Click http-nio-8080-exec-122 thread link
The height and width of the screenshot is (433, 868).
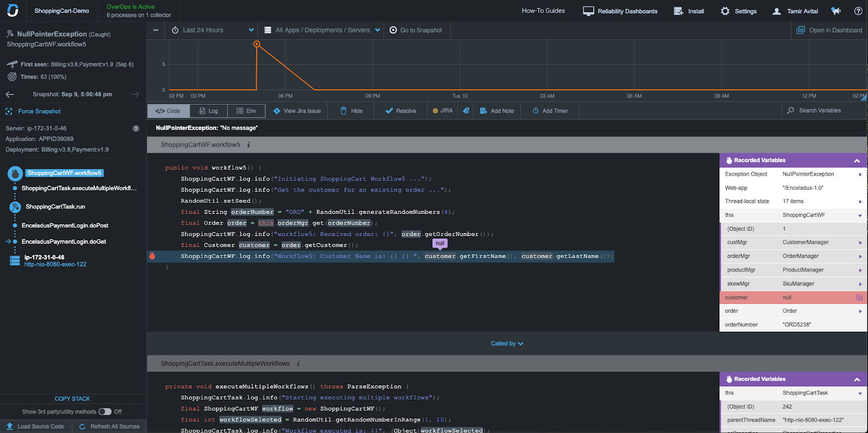click(55, 264)
